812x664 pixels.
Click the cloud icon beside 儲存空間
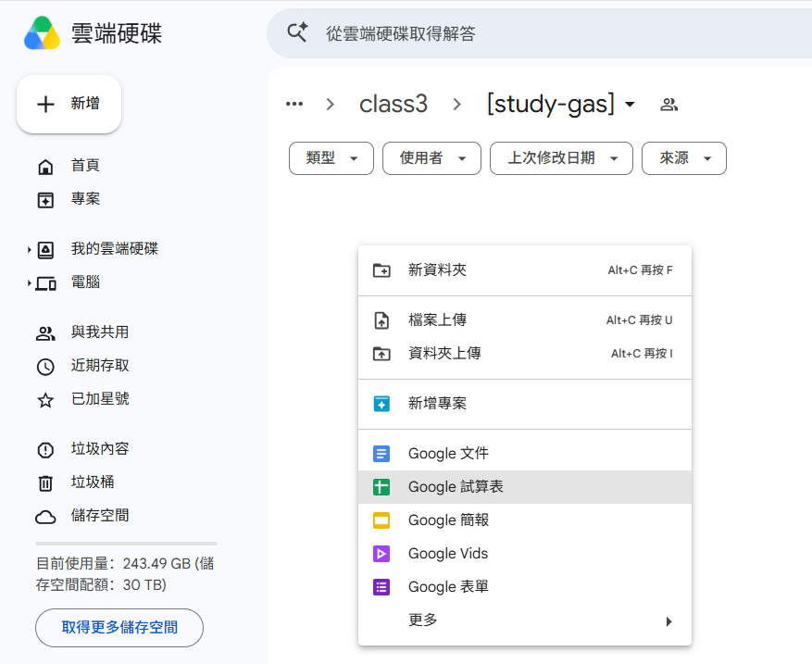point(45,517)
